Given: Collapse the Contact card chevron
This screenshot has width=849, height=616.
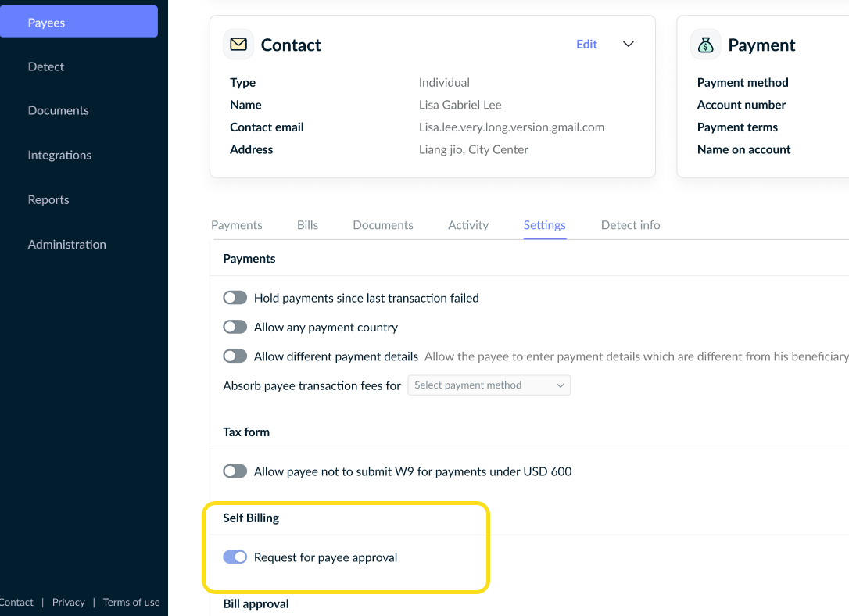Looking at the screenshot, I should coord(628,45).
